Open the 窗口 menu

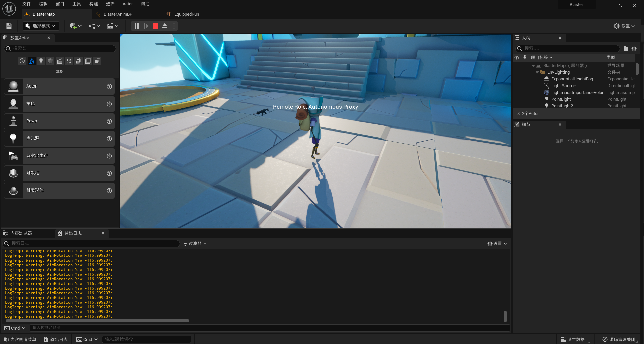60,4
